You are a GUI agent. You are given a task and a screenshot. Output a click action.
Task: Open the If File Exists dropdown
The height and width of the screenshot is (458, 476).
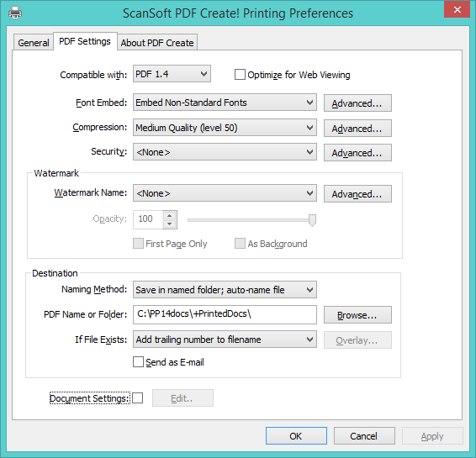pyautogui.click(x=225, y=340)
